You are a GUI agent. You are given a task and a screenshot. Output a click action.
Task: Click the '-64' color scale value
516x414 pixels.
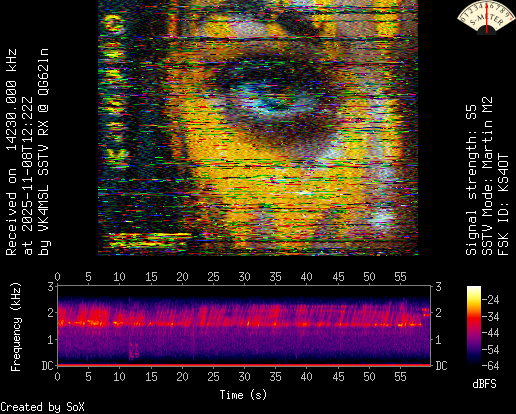(x=491, y=366)
